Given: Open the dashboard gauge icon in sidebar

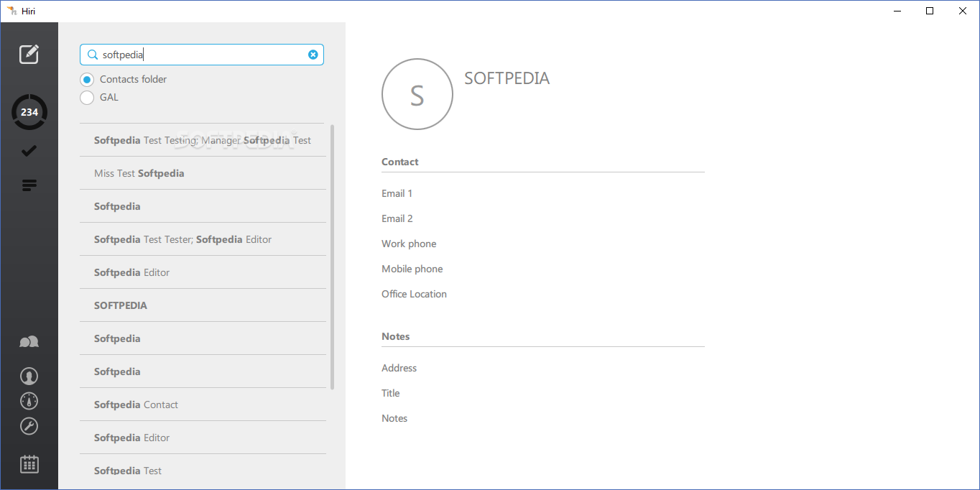Looking at the screenshot, I should tap(29, 401).
